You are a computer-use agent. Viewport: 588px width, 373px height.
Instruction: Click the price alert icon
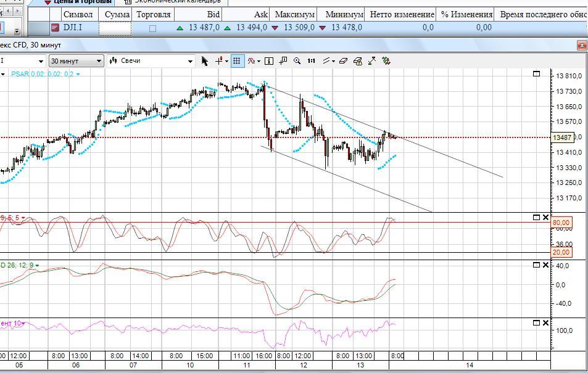pyautogui.click(x=358, y=61)
